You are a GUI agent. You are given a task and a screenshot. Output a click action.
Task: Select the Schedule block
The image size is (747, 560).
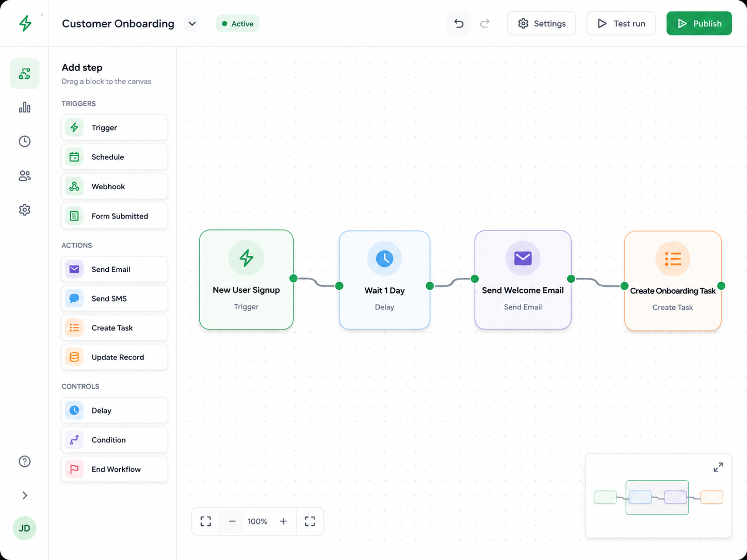click(115, 157)
